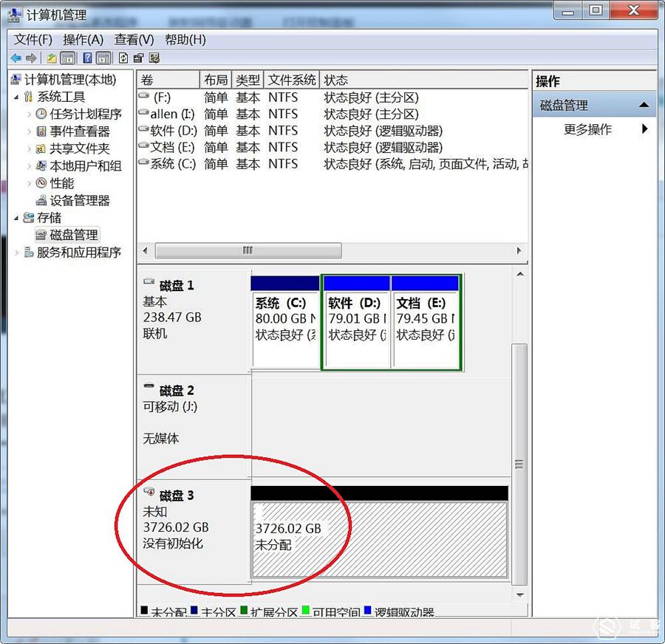The width and height of the screenshot is (665, 644).
Task: Click the last toolbar icon with the gear
Action: 154,58
